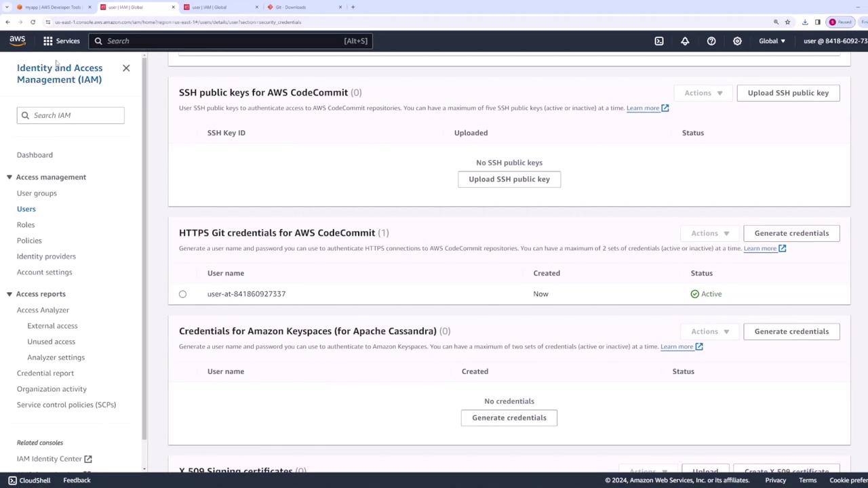Open Actions dropdown for HTTPS Git credentials
Screen dimensions: 868x488
pyautogui.click(x=710, y=233)
